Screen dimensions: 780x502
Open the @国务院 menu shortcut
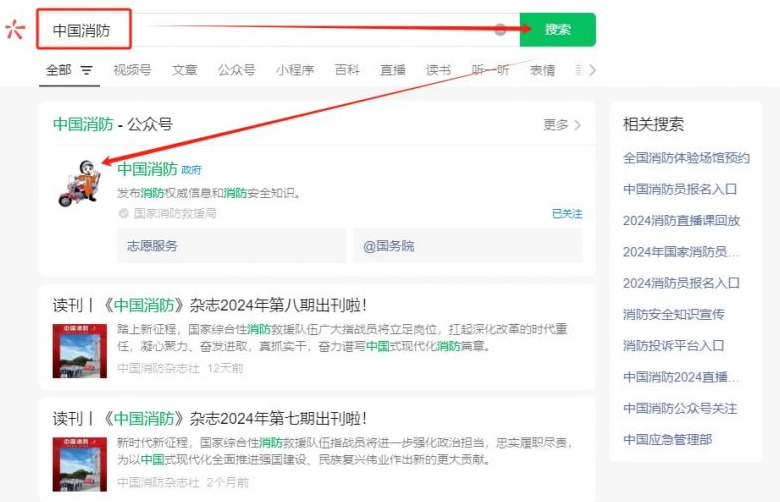pos(468,246)
